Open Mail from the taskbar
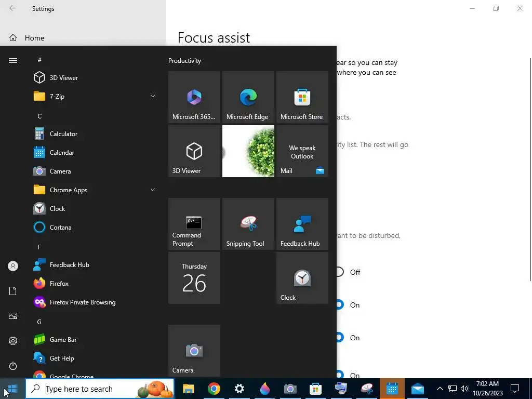 pyautogui.click(x=417, y=389)
